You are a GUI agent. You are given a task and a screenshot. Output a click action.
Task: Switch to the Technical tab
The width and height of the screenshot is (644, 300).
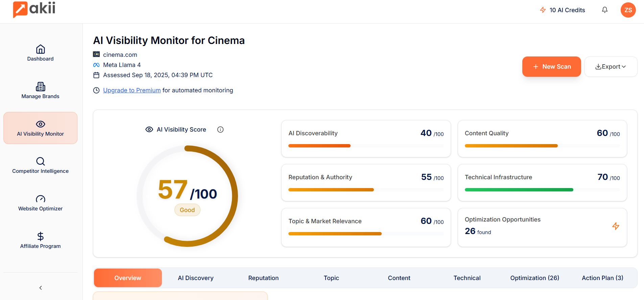click(467, 278)
